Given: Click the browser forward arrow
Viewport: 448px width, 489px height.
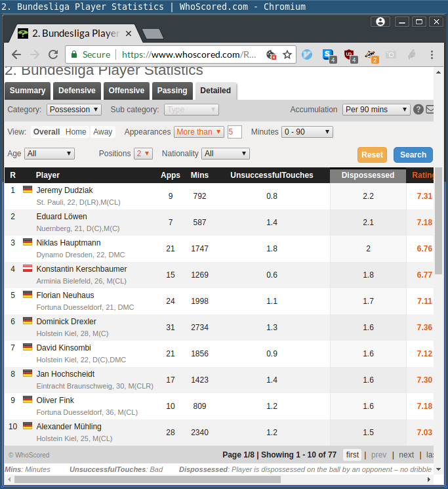Looking at the screenshot, I should coord(35,55).
